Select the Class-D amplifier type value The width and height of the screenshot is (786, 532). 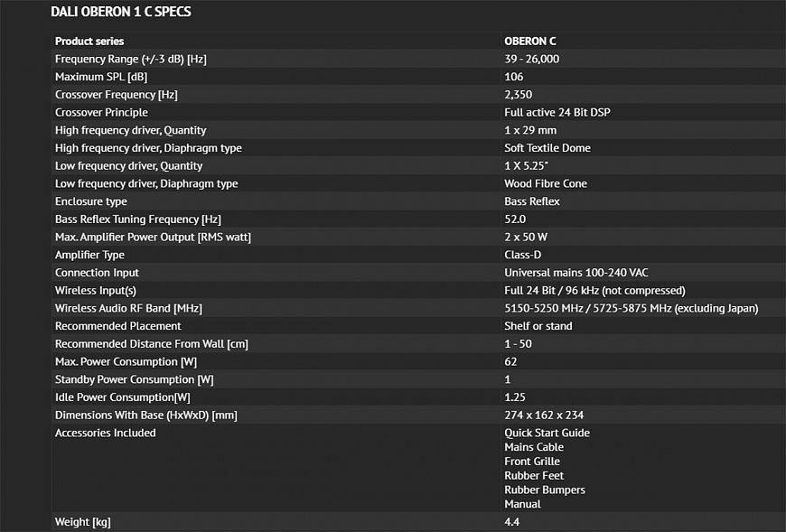coord(523,255)
